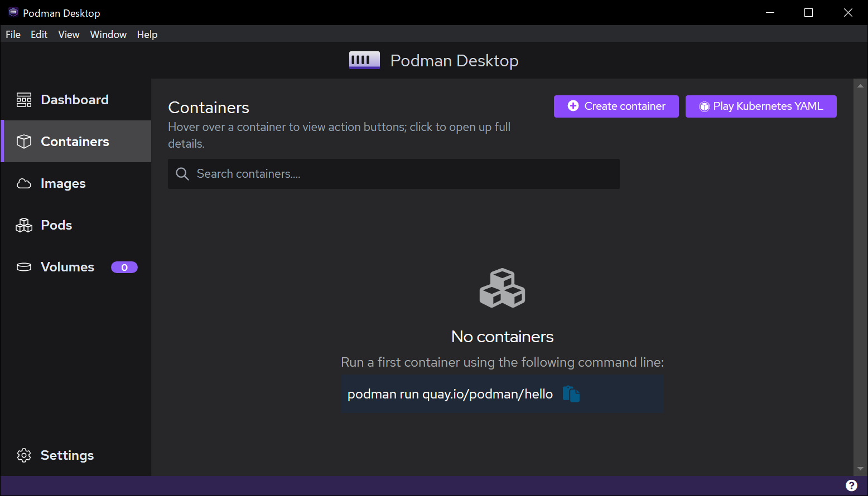Open the Edit menu

[x=39, y=35]
